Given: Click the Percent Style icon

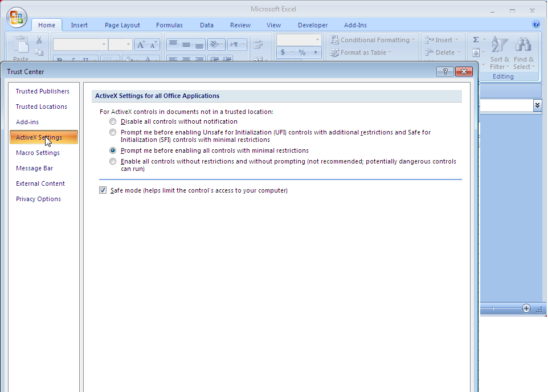Looking at the screenshot, I should 302,52.
